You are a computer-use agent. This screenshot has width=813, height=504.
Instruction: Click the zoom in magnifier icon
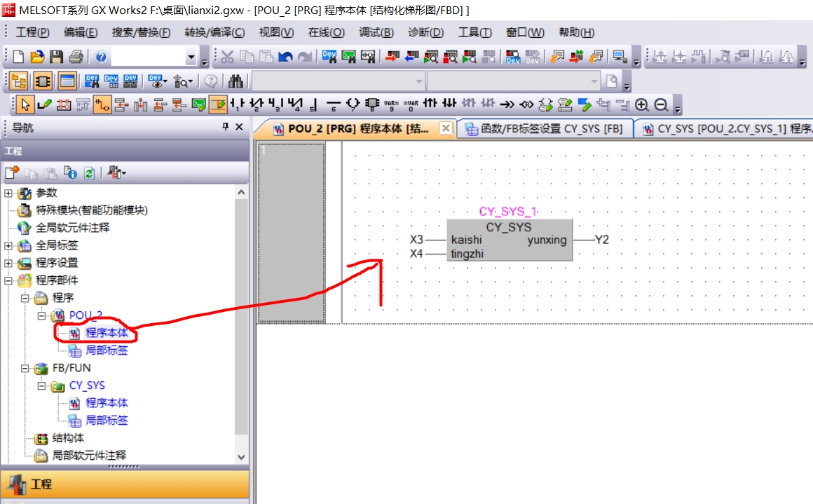pos(642,105)
